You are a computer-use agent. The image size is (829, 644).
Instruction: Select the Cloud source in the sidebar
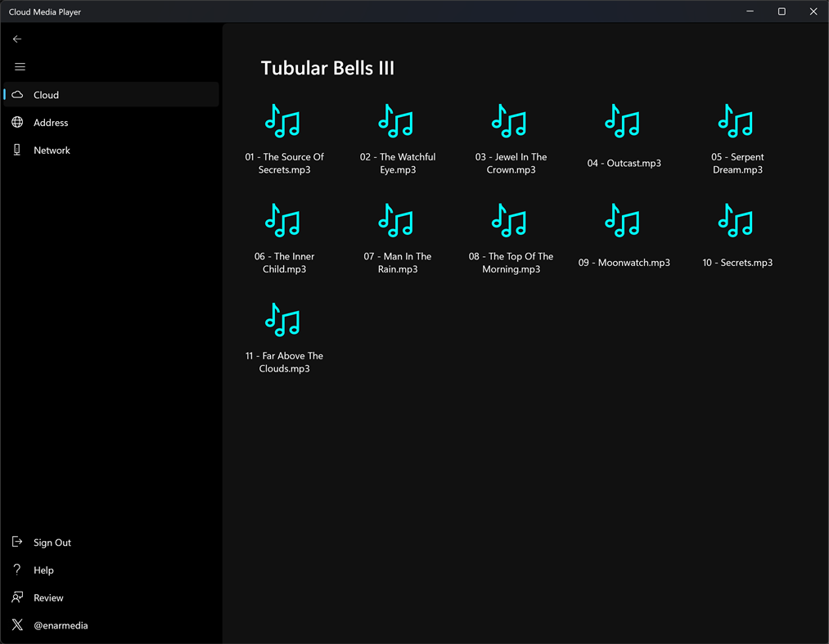pos(47,94)
